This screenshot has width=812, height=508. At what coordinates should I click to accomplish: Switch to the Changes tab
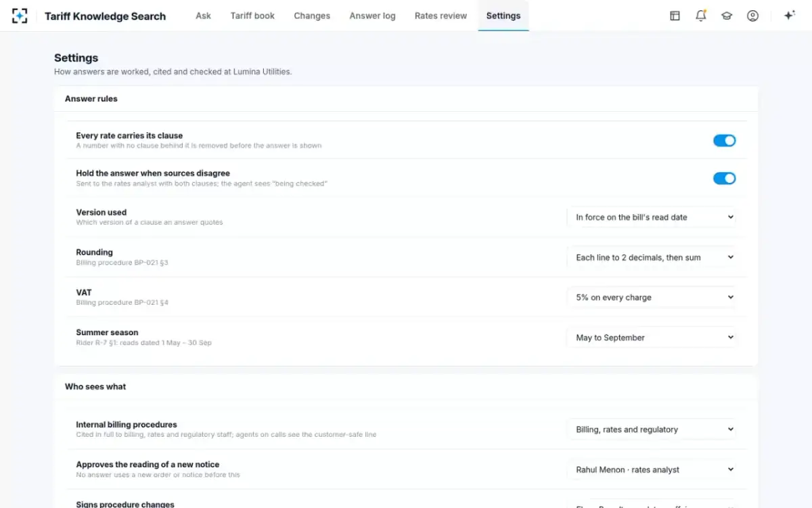coord(312,16)
